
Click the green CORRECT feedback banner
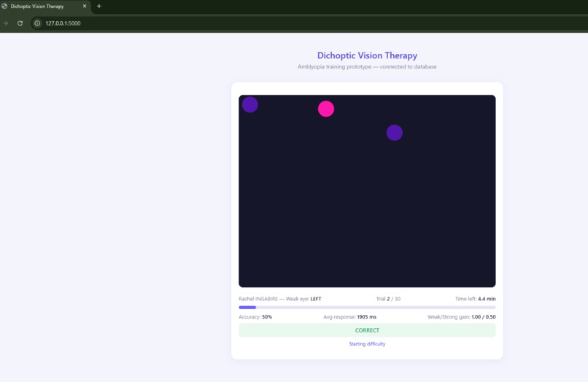[367, 330]
